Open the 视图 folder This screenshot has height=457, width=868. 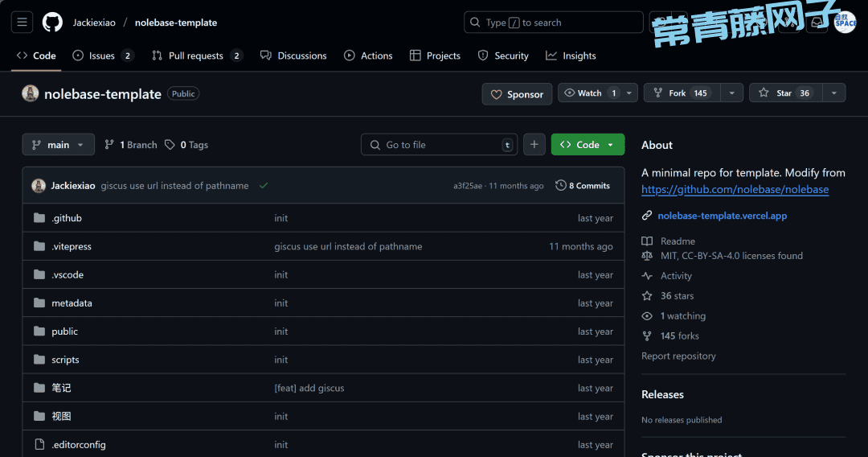tap(61, 416)
